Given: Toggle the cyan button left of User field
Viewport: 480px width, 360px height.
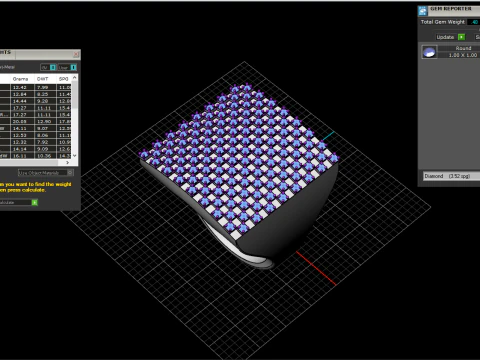Looking at the screenshot, I should point(53,67).
